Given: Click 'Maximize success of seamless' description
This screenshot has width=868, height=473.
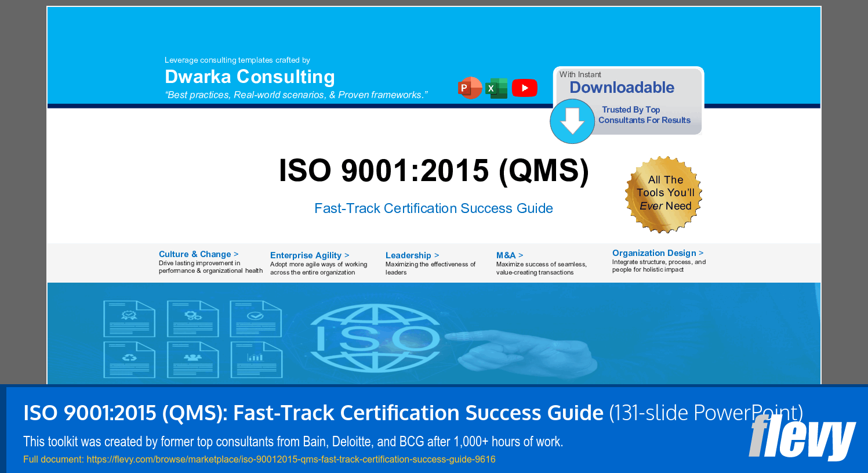Looking at the screenshot, I should coord(542,268).
